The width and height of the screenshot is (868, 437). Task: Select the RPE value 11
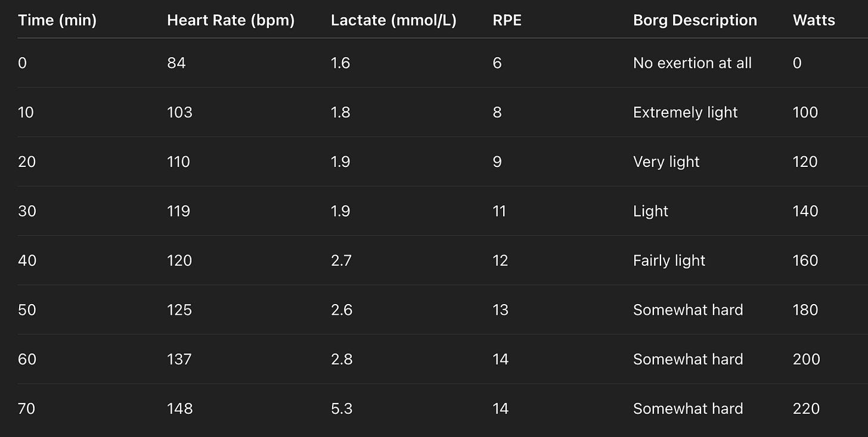[500, 211]
